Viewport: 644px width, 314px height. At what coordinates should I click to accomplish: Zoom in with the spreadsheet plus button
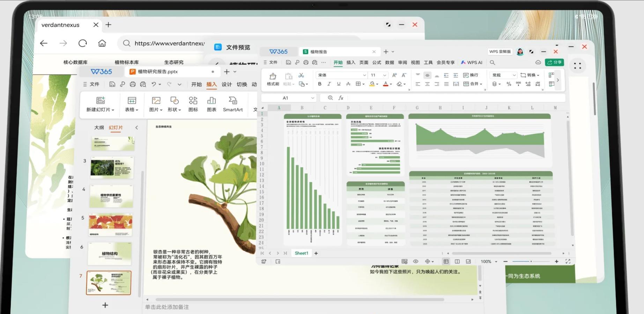coord(556,261)
